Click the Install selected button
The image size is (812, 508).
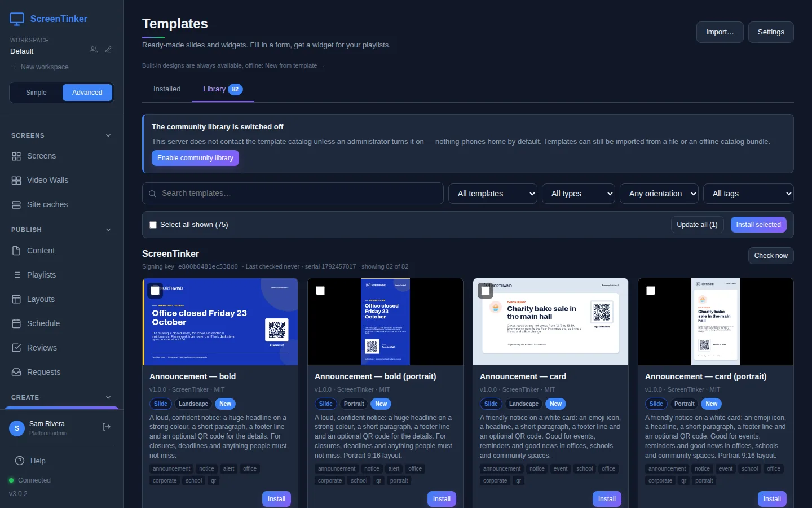coord(758,225)
